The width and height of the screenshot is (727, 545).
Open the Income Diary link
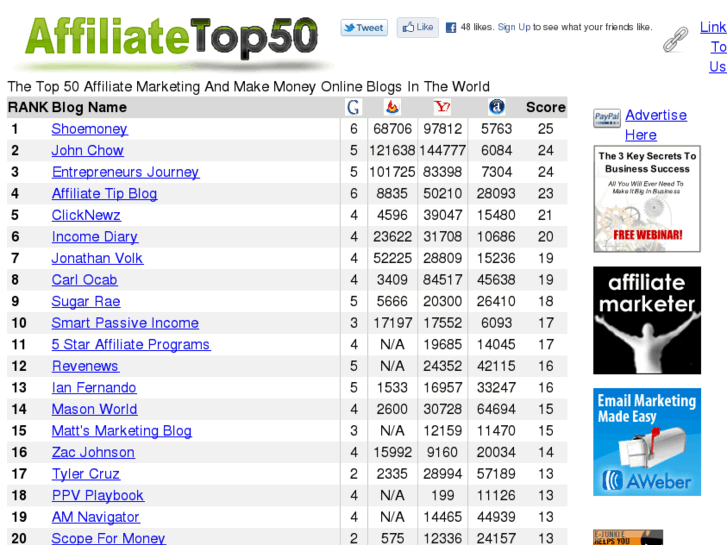click(95, 237)
